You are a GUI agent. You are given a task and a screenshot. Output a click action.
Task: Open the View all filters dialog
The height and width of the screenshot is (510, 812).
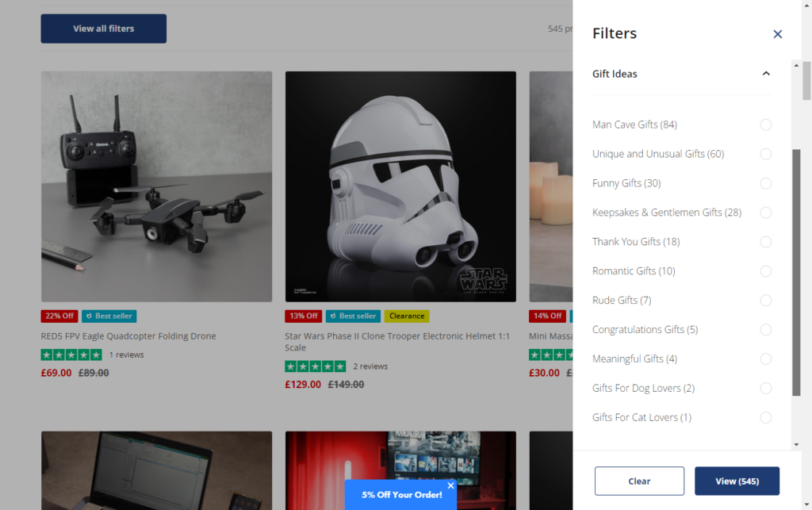[x=103, y=28]
